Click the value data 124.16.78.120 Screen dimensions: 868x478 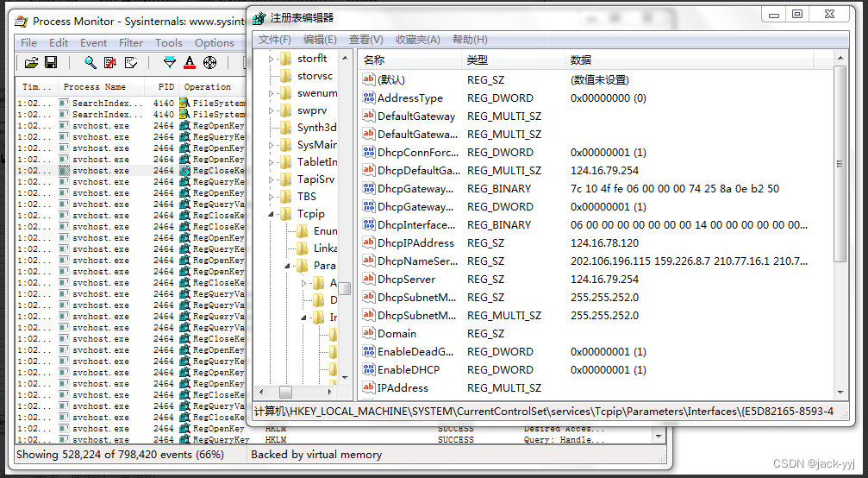pos(604,242)
